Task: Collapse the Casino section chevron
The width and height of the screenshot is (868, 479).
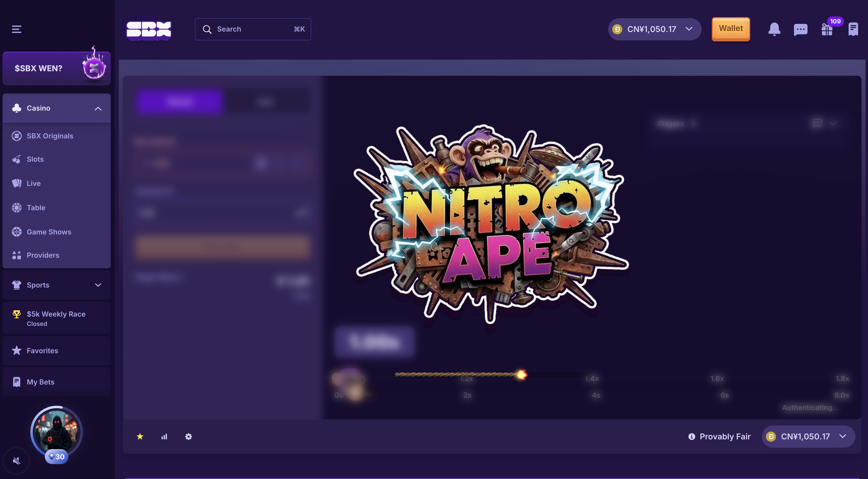Action: [98, 109]
